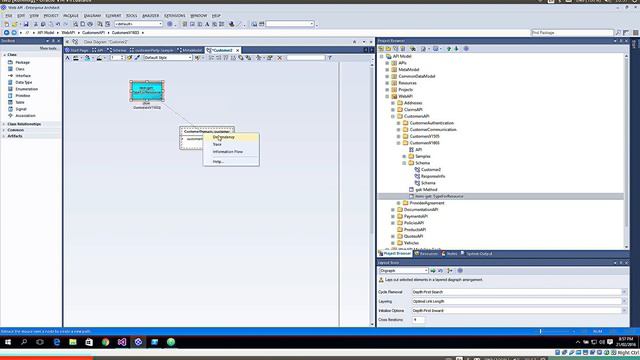
Task: Click the Find Package search field
Action: point(571,33)
